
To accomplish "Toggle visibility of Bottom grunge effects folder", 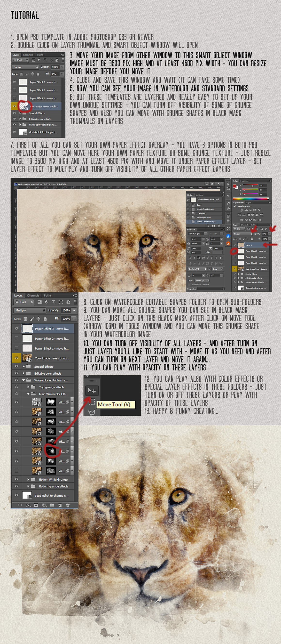I will click(16, 486).
